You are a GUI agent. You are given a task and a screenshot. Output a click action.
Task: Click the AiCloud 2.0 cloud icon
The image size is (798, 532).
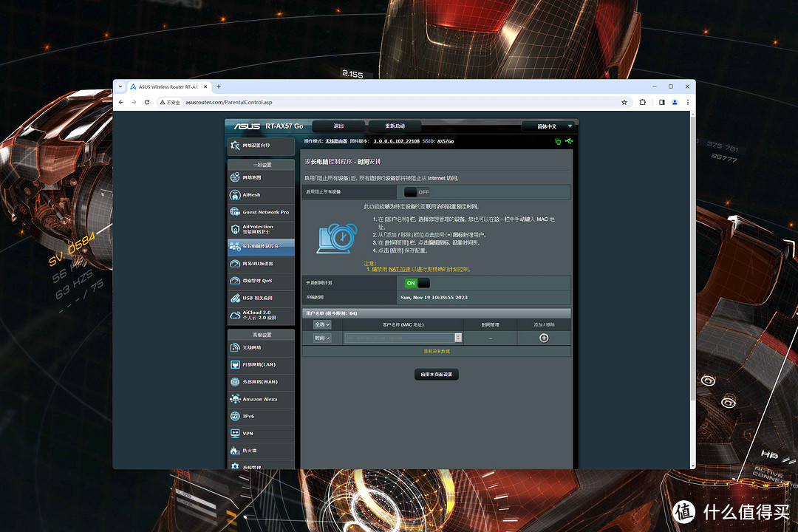tap(235, 315)
